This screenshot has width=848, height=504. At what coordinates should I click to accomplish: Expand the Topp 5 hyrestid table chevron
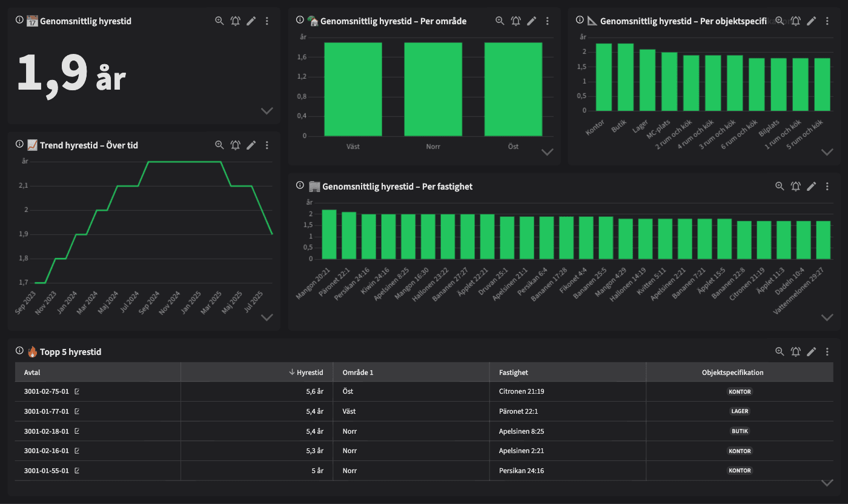point(827,483)
